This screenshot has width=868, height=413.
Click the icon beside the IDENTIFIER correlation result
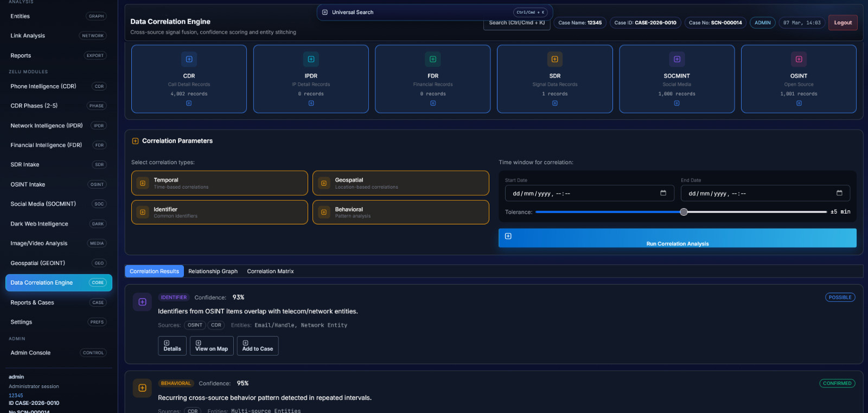(x=142, y=302)
